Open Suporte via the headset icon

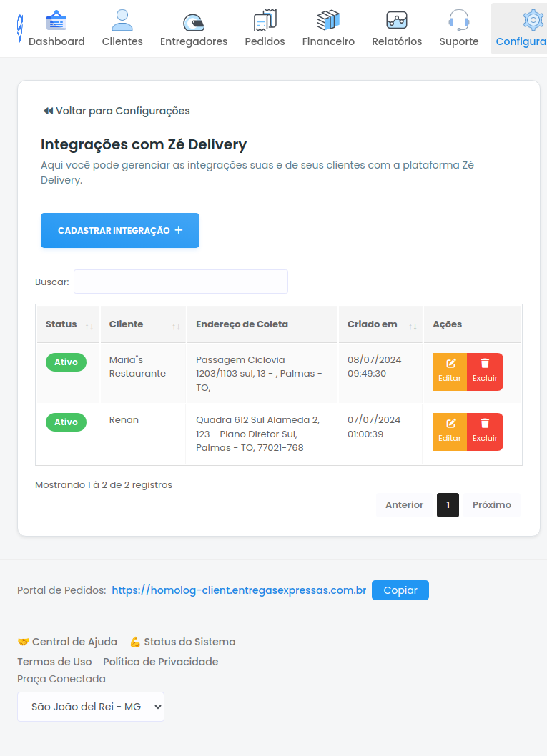458,19
